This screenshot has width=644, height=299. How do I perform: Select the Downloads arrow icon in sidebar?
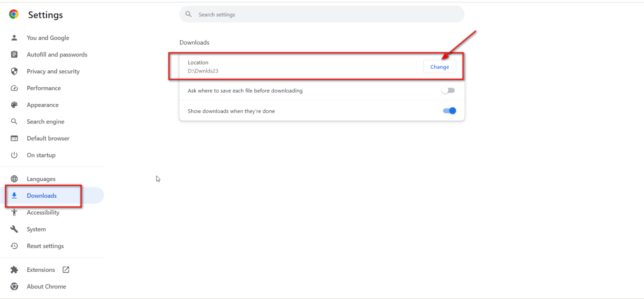pos(14,196)
